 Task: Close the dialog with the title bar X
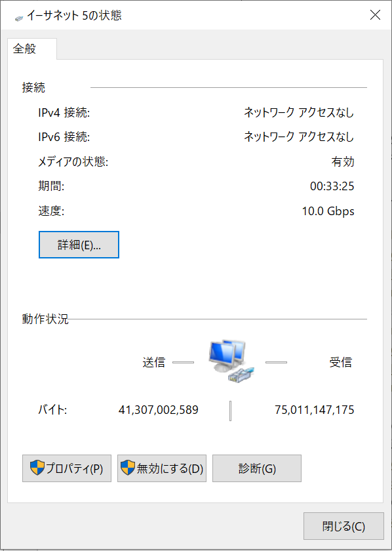coord(376,16)
